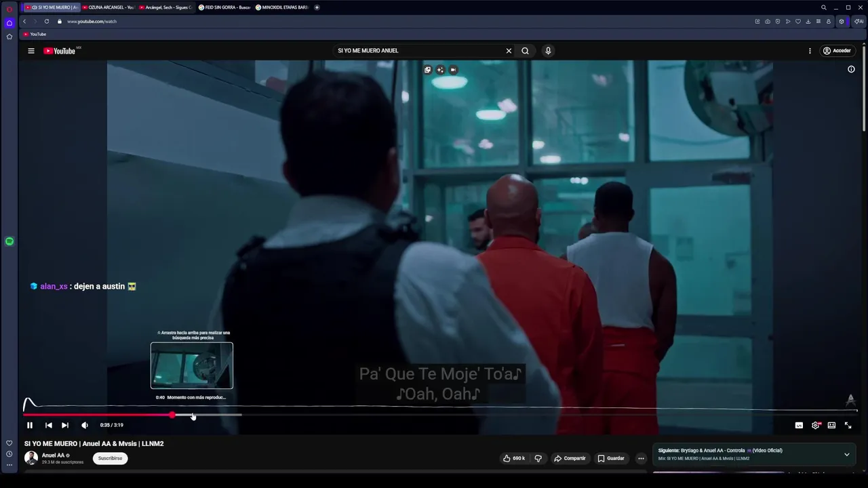Screen dimensions: 868x488
Task: Toggle the ad blocker shield icon
Action: click(778, 22)
